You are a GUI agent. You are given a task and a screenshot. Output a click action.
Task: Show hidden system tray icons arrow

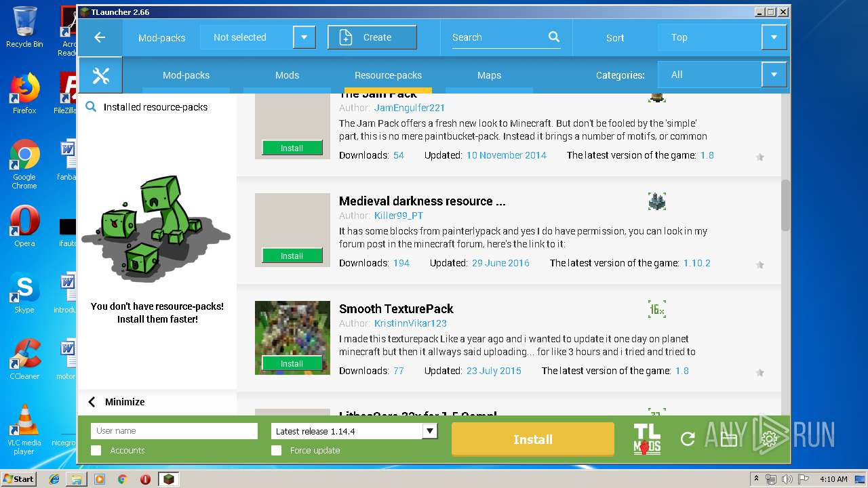pos(756,479)
